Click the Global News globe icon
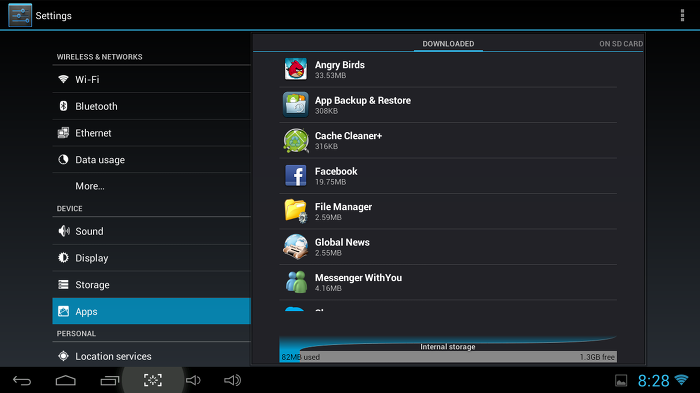The width and height of the screenshot is (700, 393). 296,247
